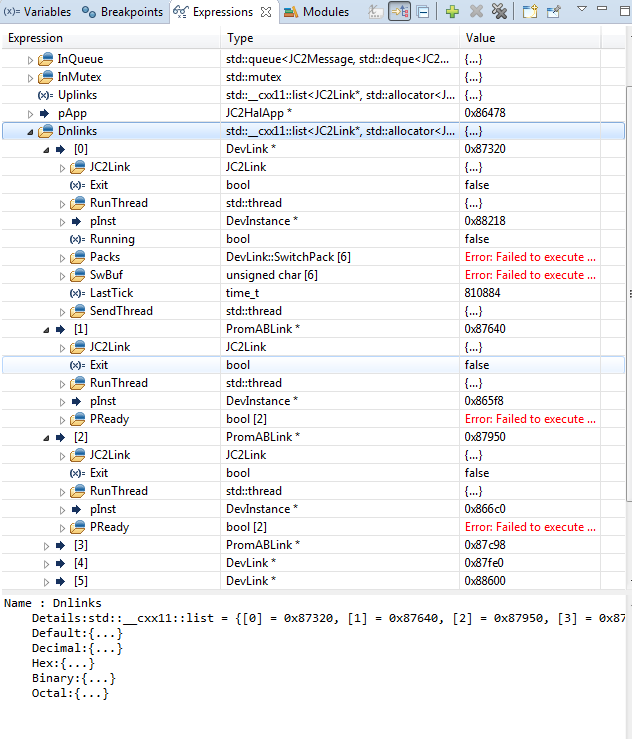Screen dimensions: 632x739
Task: Click the type 'DevLink::SwitchPack [6]'
Action: [x=288, y=257]
